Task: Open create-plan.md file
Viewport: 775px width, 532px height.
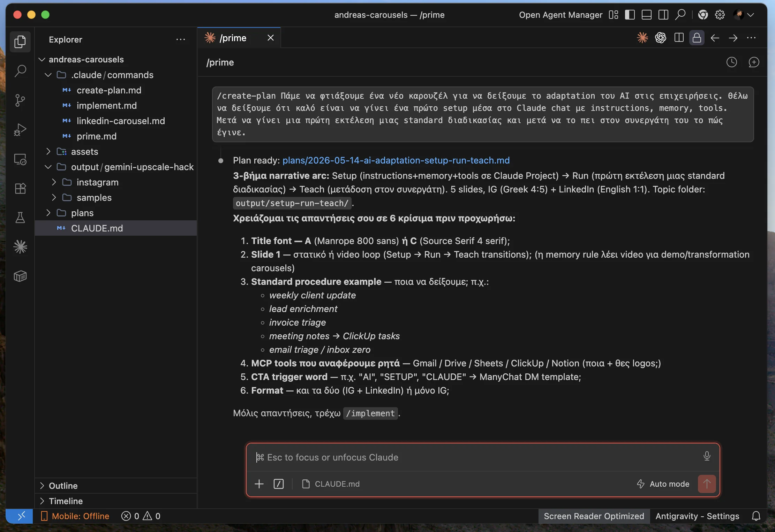Action: click(x=116, y=90)
